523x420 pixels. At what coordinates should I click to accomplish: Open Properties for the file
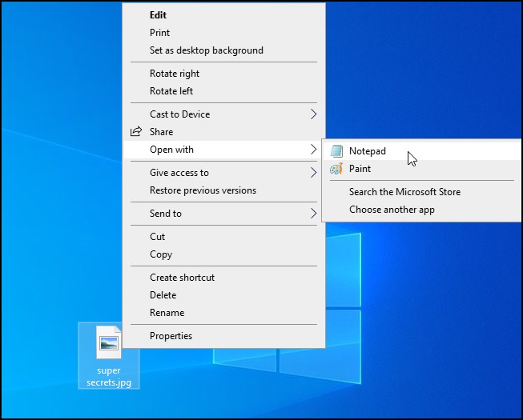171,336
